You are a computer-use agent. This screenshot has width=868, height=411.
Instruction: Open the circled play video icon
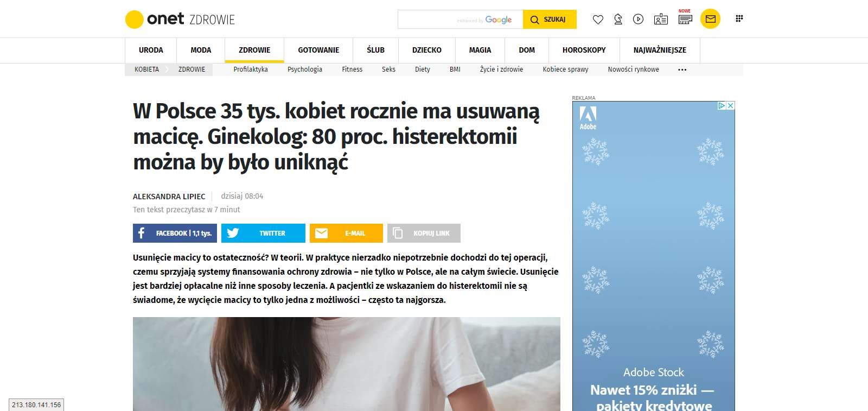pos(639,20)
